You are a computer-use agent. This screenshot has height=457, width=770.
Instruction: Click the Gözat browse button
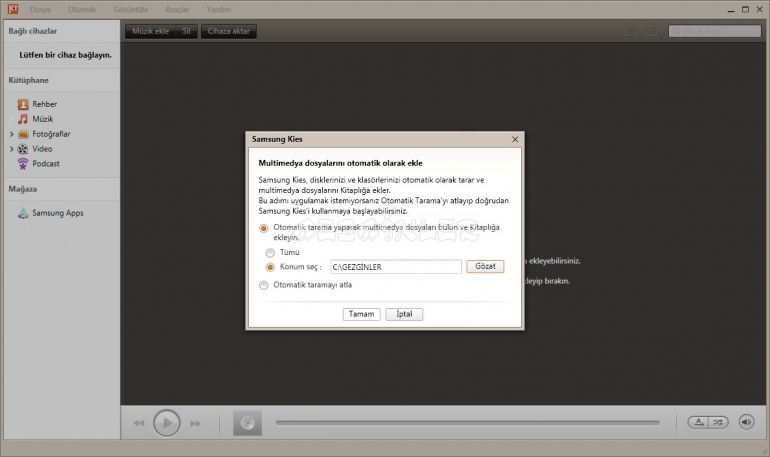(485, 266)
